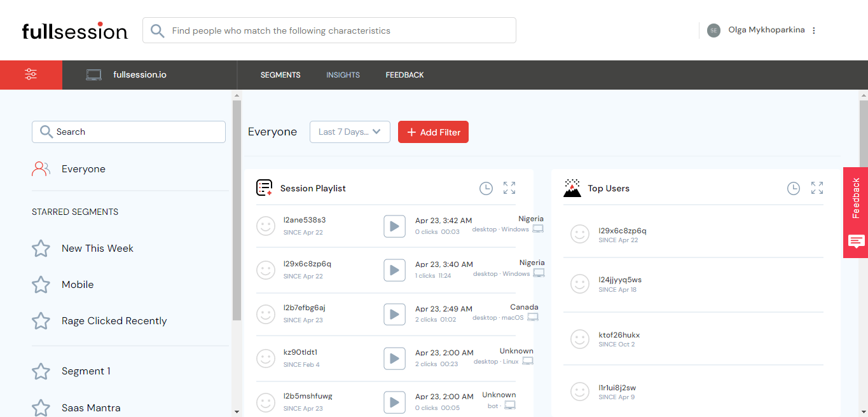
Task: Open top user ktof26hukx
Action: [x=619, y=335]
